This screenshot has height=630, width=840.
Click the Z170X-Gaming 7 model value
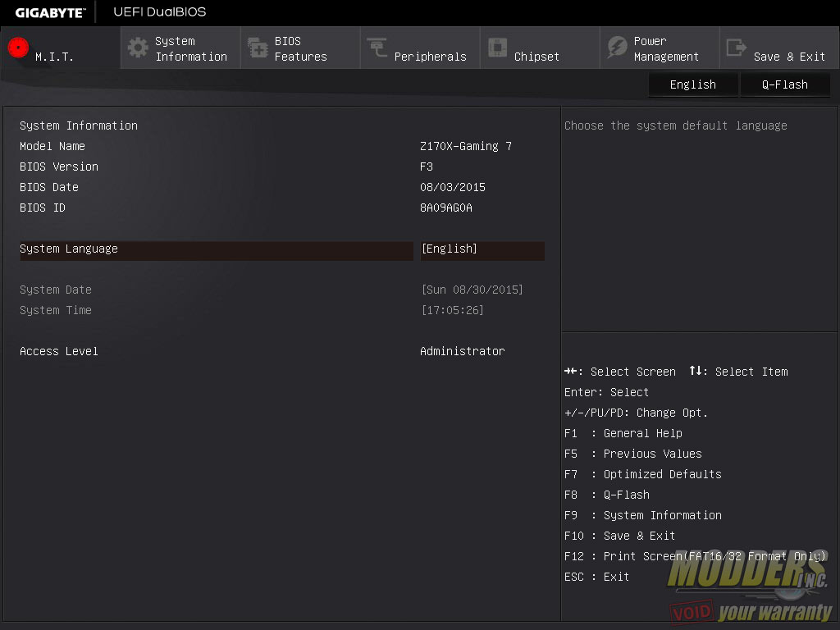pyautogui.click(x=466, y=146)
